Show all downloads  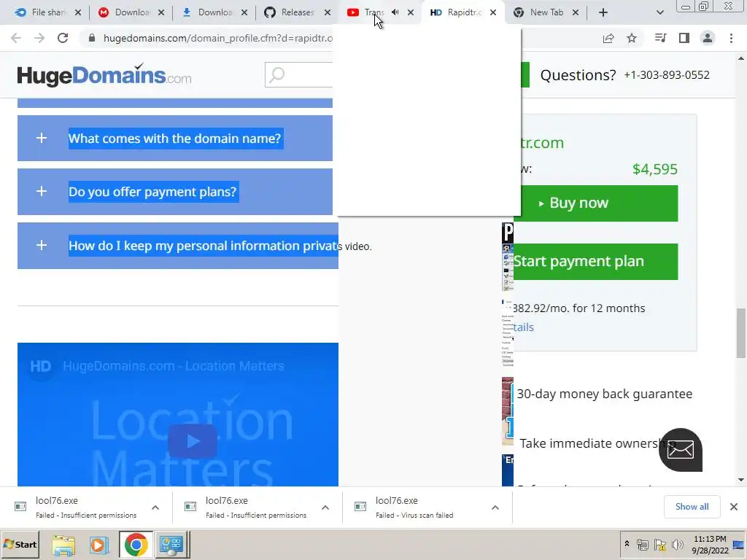tap(692, 507)
